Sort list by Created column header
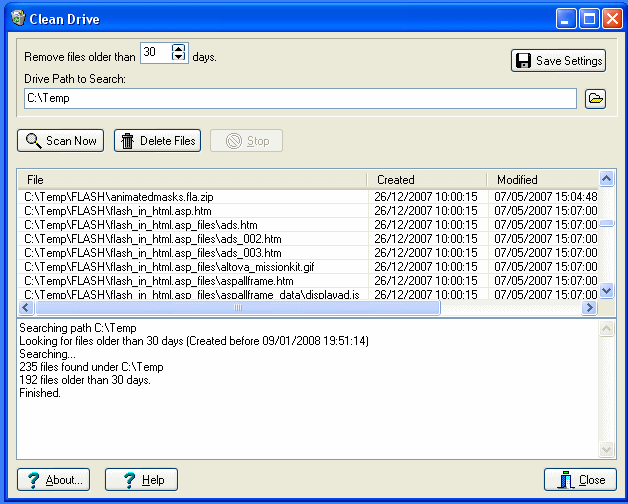The width and height of the screenshot is (628, 504). pyautogui.click(x=427, y=180)
